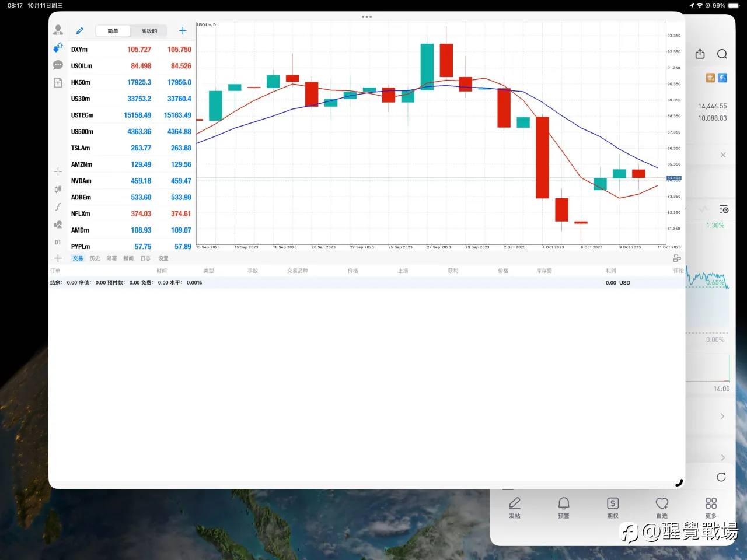Select NVDAm symbol row
This screenshot has width=747, height=560.
(x=131, y=181)
